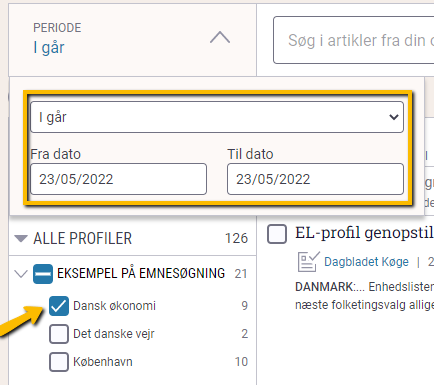
Task: Focus the 'Søg i artikler' search box
Action: tap(354, 40)
